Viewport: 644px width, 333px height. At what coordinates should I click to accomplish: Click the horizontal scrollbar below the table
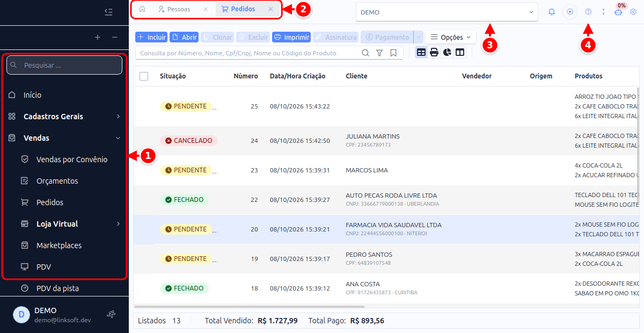tap(249, 307)
